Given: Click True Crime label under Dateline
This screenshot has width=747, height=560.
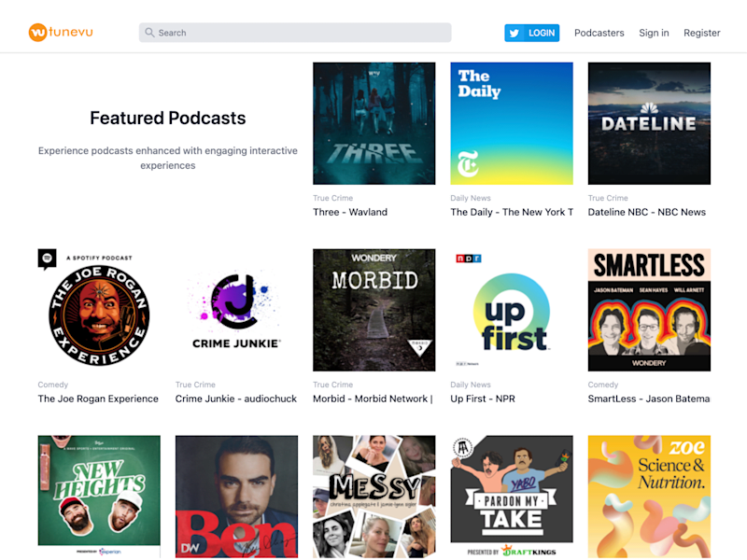Looking at the screenshot, I should 608,198.
